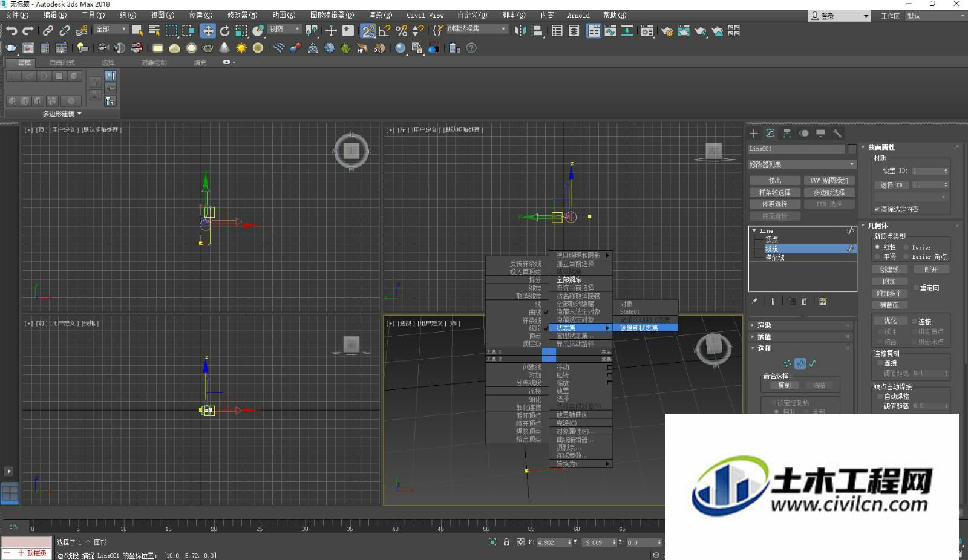Click the Redo arrow icon
This screenshot has height=560, width=968.
28,30
